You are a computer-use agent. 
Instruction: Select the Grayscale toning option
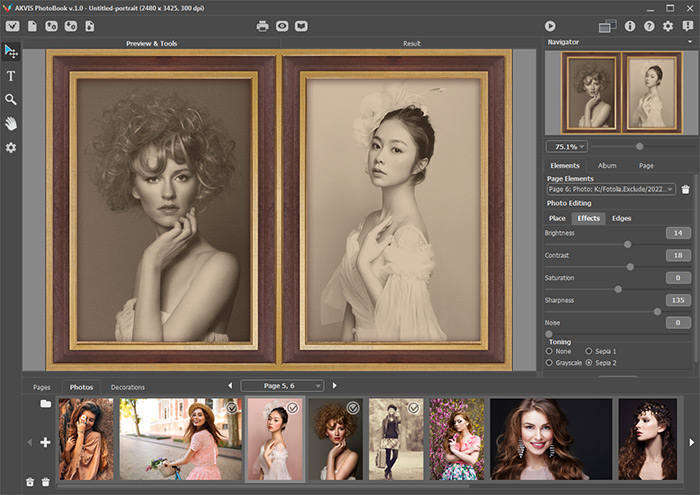click(x=549, y=363)
